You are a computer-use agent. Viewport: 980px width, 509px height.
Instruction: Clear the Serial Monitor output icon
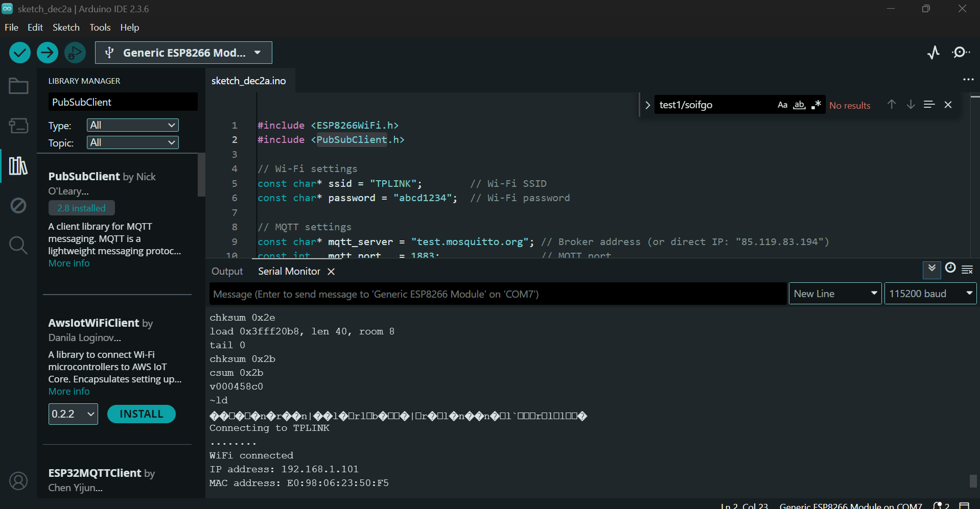[968, 270]
